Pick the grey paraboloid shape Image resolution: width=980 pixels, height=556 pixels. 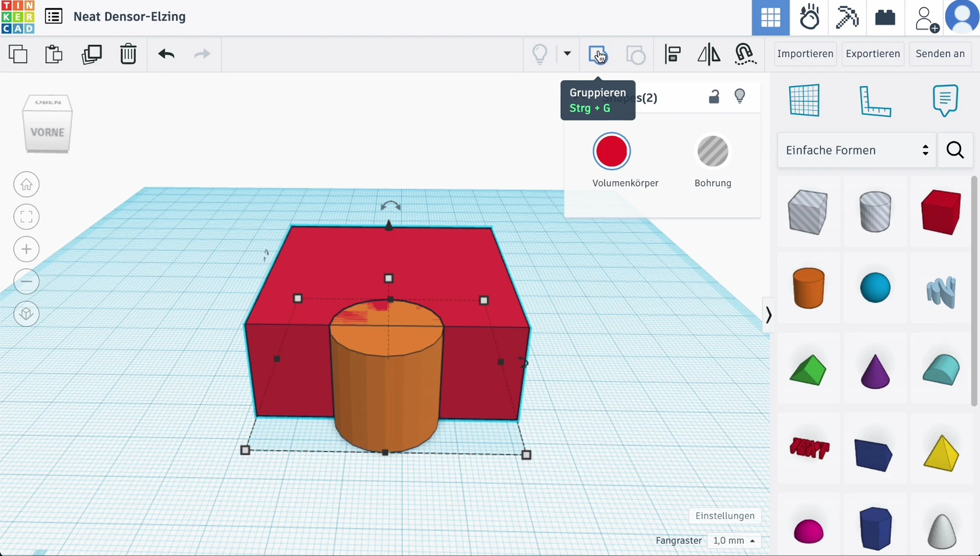(941, 532)
